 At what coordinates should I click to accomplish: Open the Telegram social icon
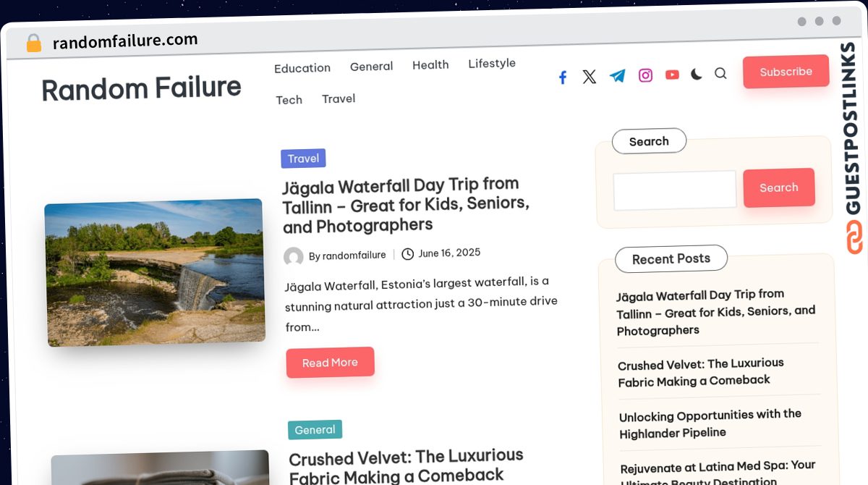pos(617,76)
